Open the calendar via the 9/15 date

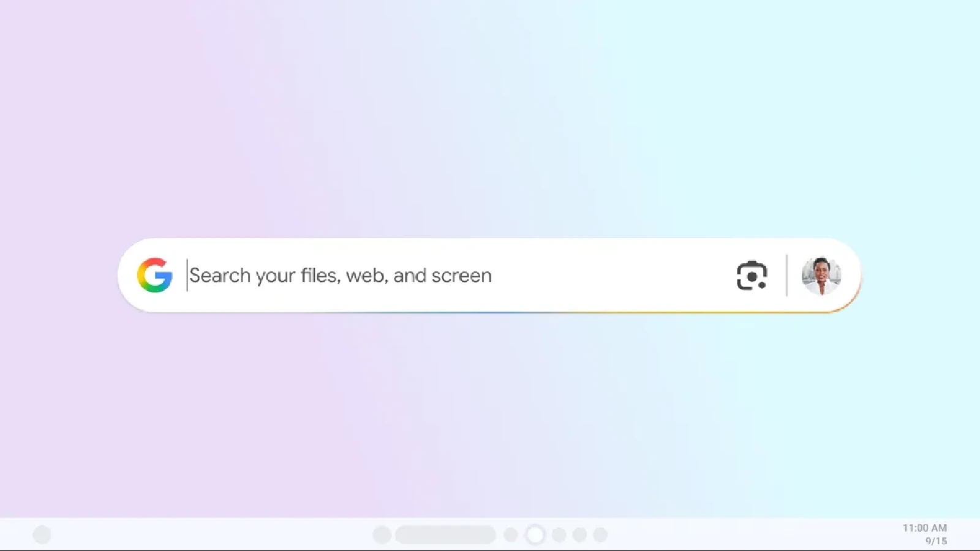936,541
